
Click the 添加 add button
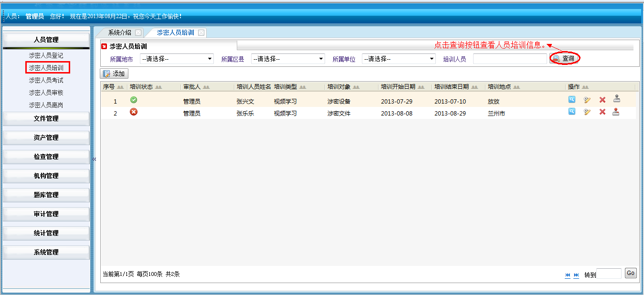click(114, 74)
